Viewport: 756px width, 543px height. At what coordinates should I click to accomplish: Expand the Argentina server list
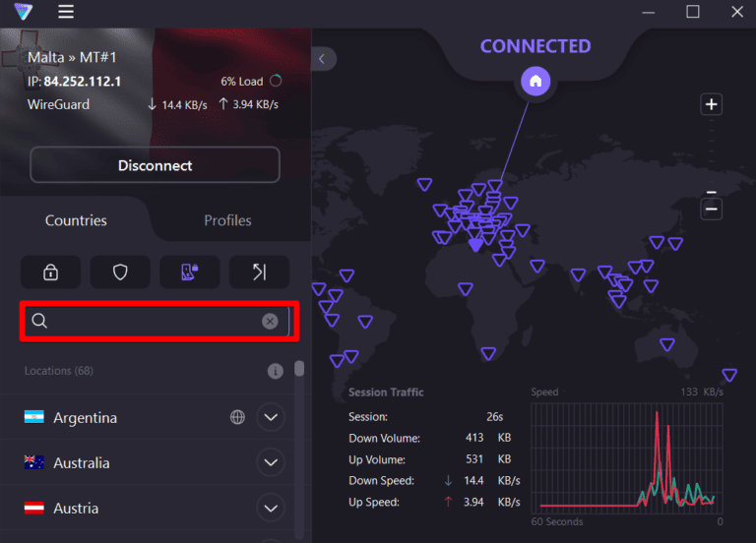click(271, 417)
